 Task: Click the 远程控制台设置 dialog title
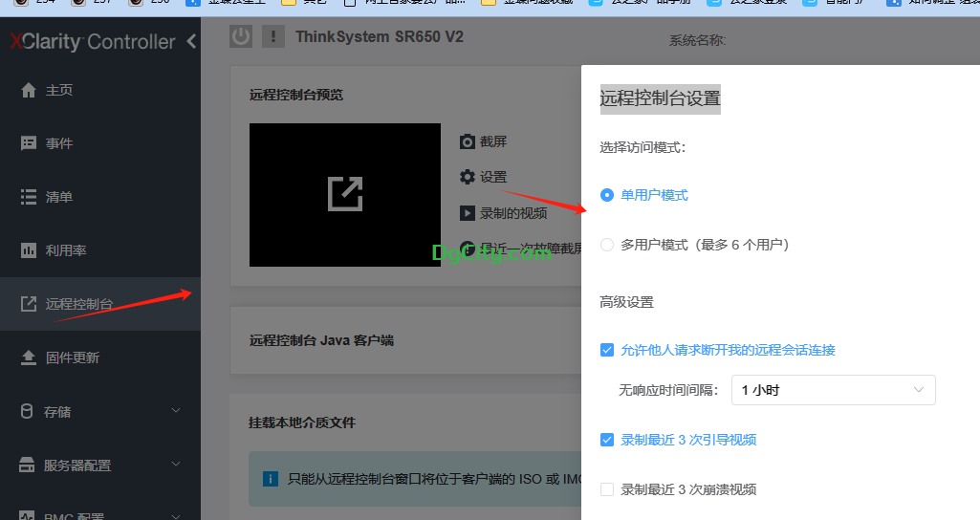pos(660,98)
